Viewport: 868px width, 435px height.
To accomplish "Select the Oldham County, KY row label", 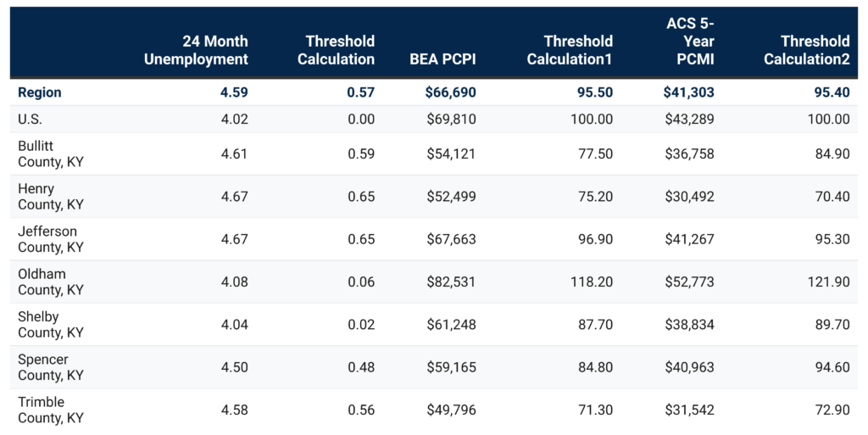I will [x=50, y=282].
